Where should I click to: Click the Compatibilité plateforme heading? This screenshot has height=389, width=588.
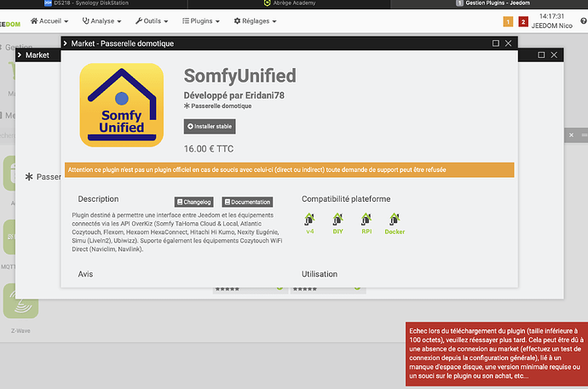pyautogui.click(x=346, y=199)
